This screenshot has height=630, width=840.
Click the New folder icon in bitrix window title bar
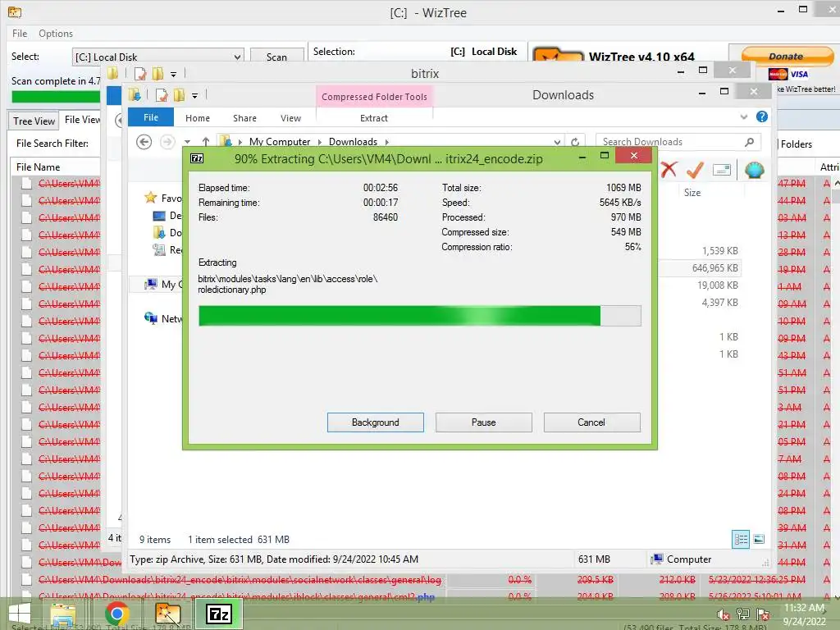pyautogui.click(x=157, y=73)
